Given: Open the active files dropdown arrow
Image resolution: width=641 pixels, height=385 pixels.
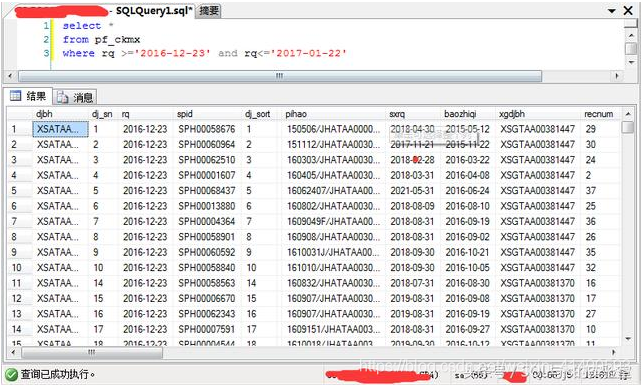Looking at the screenshot, I should [612, 11].
